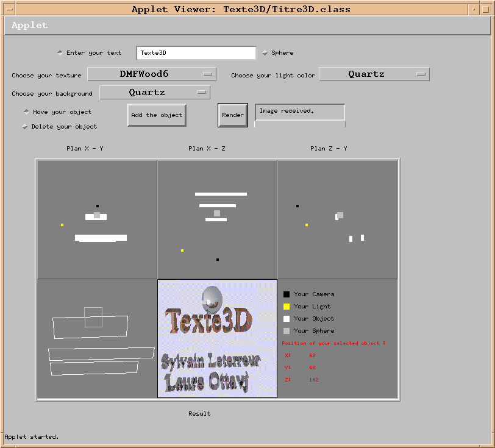
Task: Select the 'Enter your text' radio option
Action: click(x=60, y=52)
